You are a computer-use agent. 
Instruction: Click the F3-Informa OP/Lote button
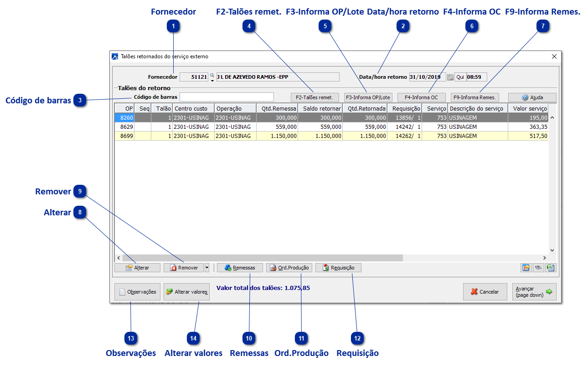[x=368, y=97]
